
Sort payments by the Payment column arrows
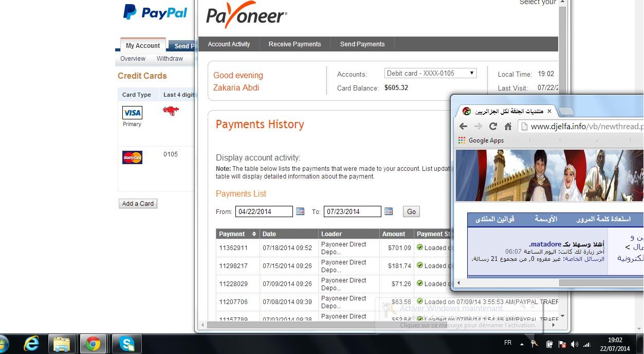pos(253,234)
